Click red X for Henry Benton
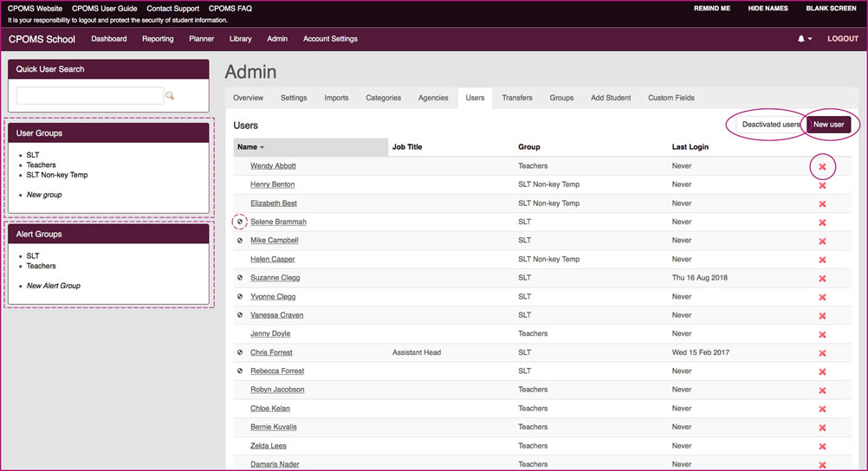This screenshot has width=868, height=471. (822, 185)
